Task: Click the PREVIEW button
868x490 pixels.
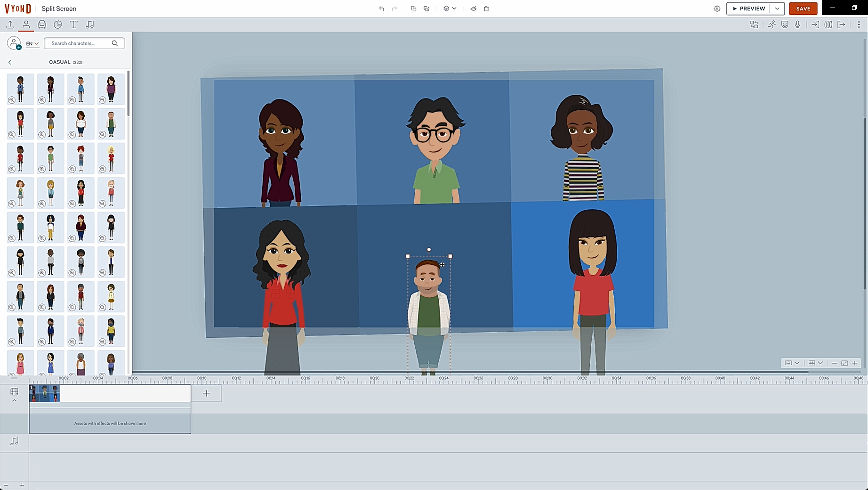Action: 748,8
